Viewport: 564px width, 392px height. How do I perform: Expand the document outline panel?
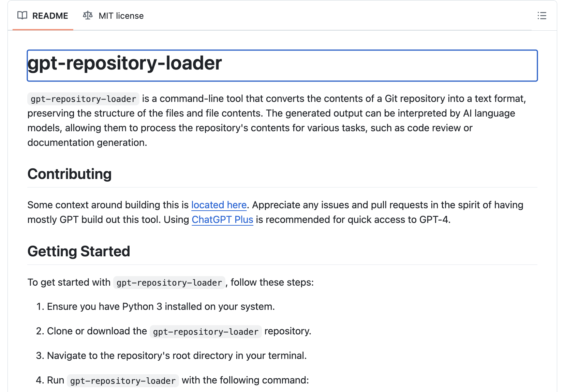tap(542, 16)
